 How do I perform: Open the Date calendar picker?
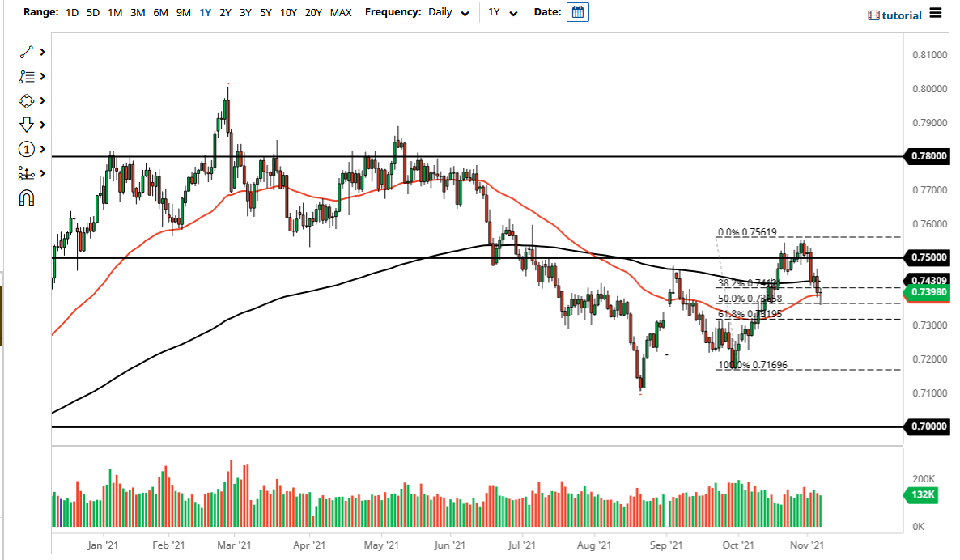click(577, 12)
